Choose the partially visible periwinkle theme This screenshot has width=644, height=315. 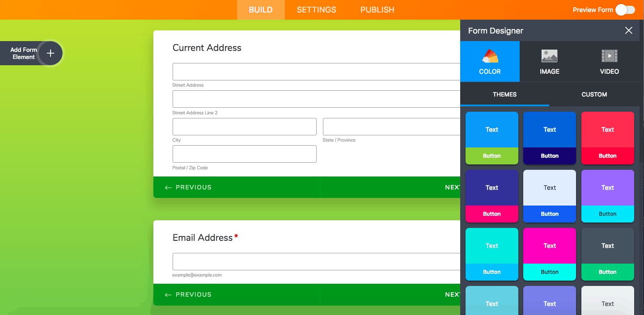[x=550, y=301]
